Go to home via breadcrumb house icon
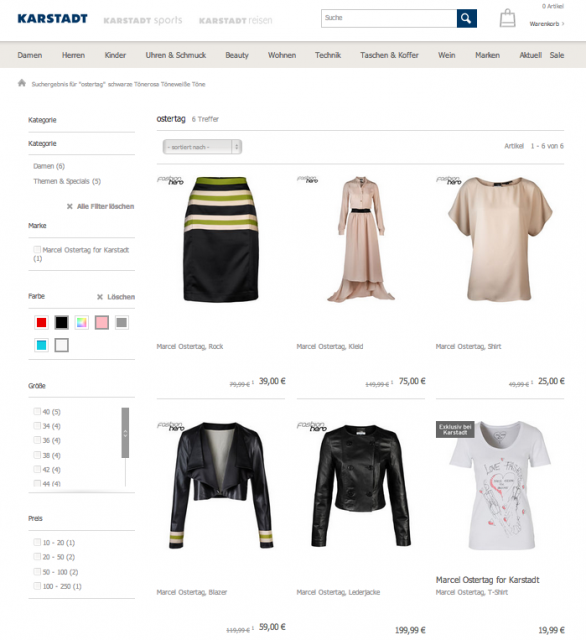This screenshot has width=586, height=640. 22,83
